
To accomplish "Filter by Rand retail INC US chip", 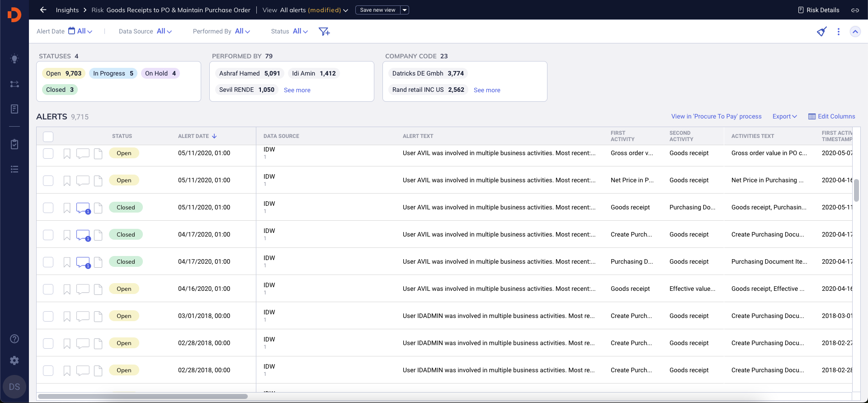I will pos(428,90).
